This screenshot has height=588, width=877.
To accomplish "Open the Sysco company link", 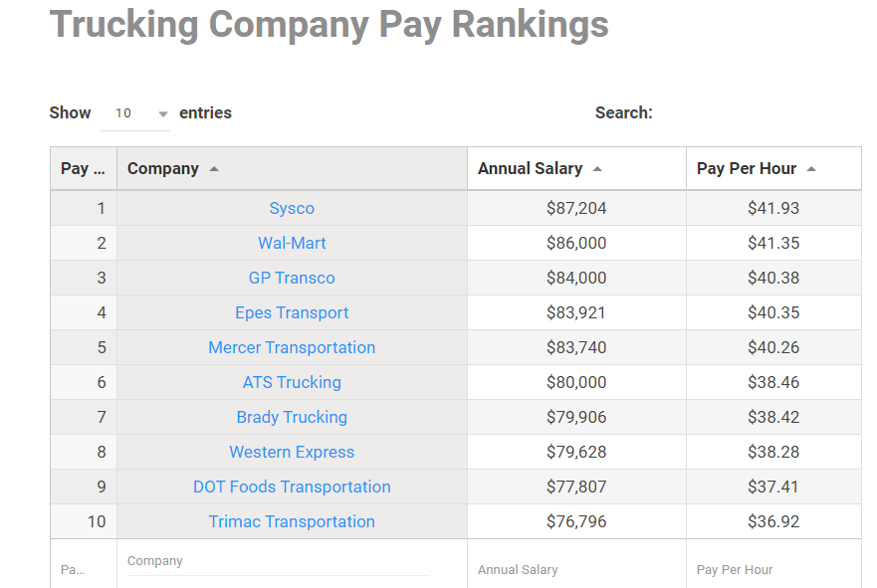I will point(292,208).
